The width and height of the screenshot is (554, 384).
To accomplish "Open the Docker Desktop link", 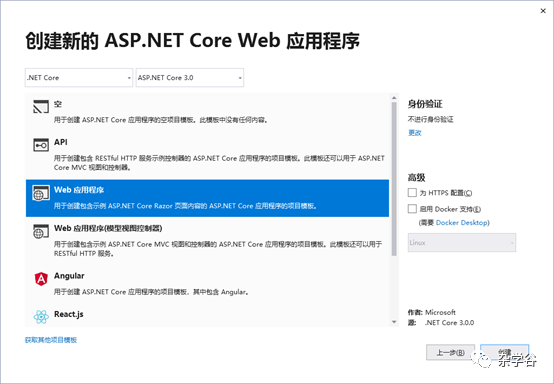I will click(462, 223).
